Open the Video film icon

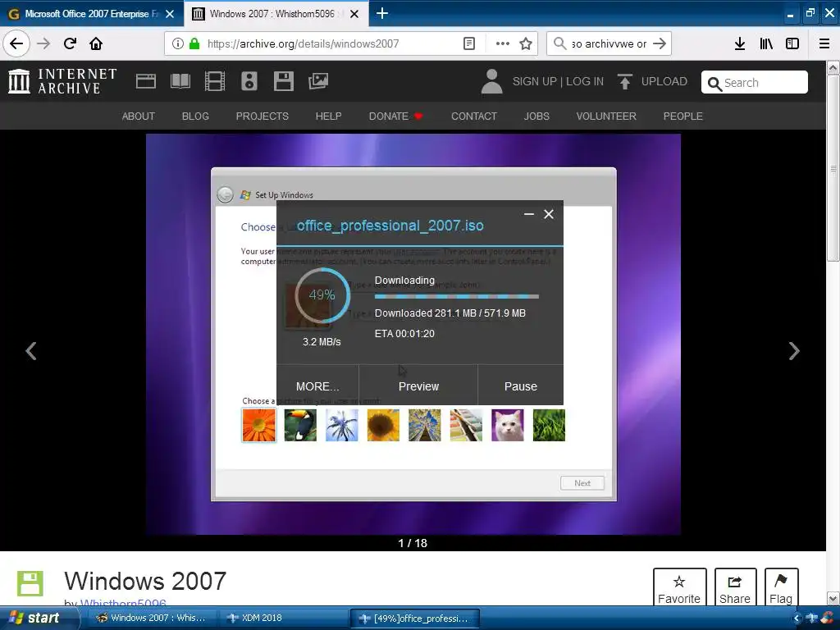pos(215,81)
